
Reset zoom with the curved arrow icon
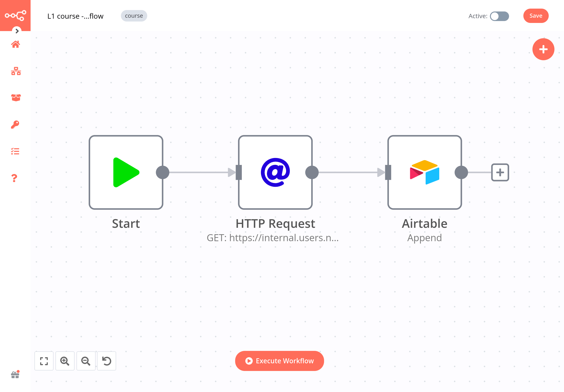[x=106, y=361]
